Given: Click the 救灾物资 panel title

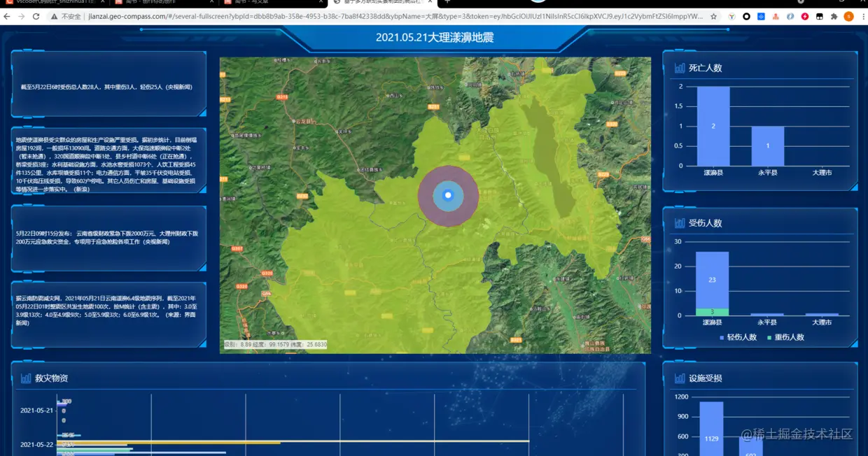Looking at the screenshot, I should 51,378.
